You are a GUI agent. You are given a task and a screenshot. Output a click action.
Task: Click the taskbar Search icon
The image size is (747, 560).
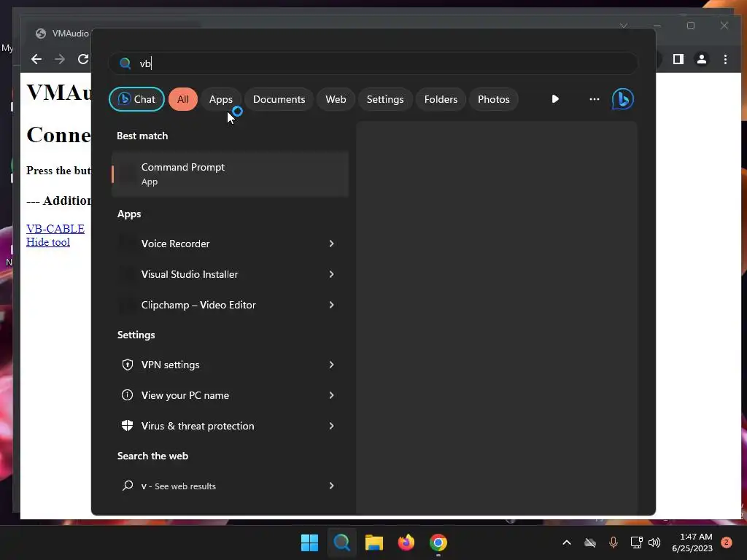[x=341, y=542]
